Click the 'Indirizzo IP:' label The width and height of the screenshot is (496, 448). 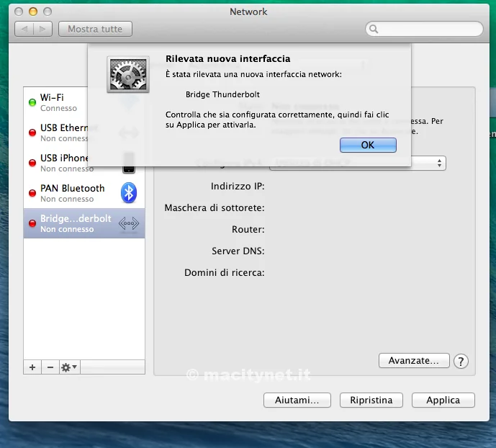[238, 186]
